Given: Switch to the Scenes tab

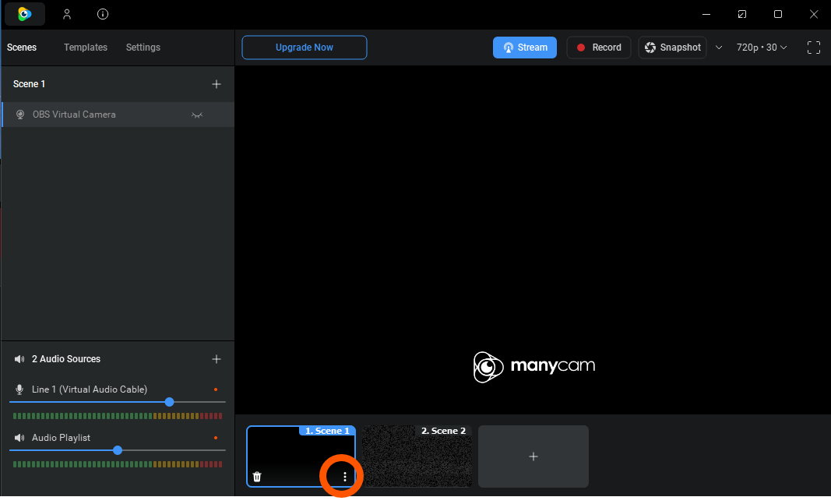Looking at the screenshot, I should 22,48.
